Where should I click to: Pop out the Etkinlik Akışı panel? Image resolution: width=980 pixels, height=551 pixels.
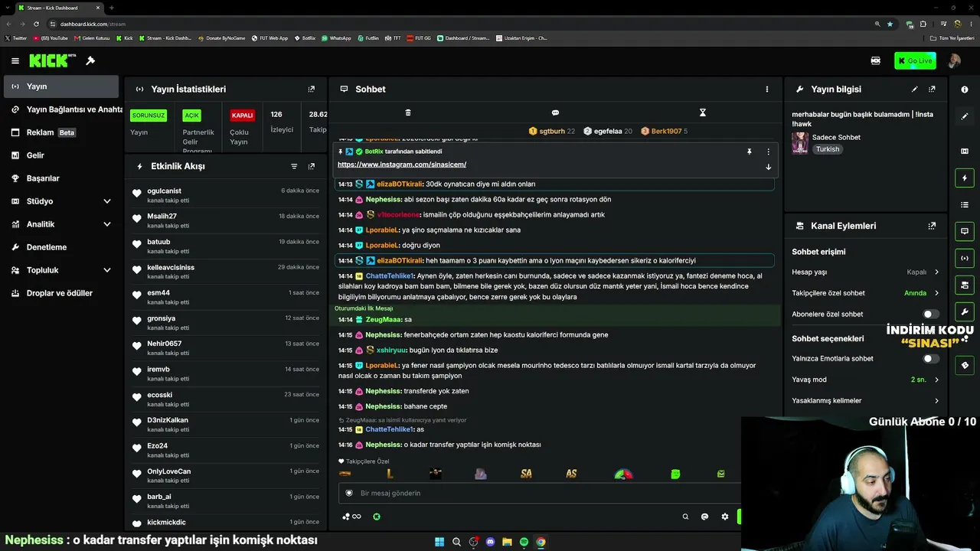(312, 166)
